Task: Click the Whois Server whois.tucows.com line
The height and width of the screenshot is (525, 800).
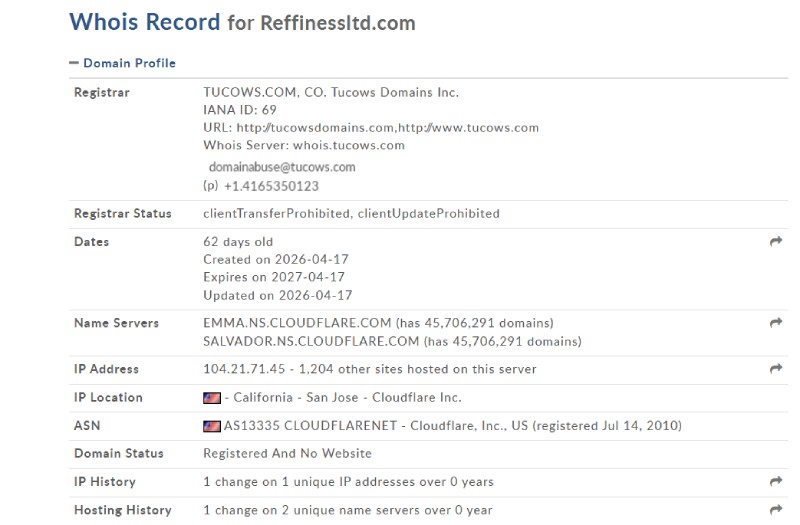Action: (304, 145)
